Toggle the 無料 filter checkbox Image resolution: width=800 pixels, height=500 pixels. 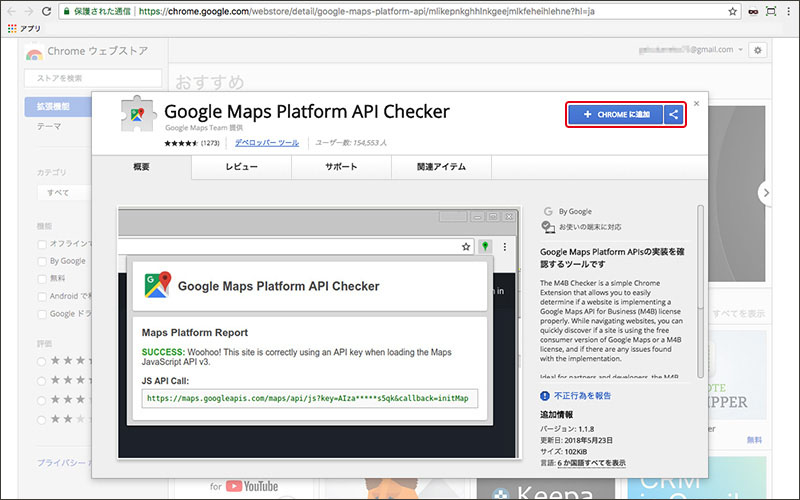pyautogui.click(x=42, y=279)
